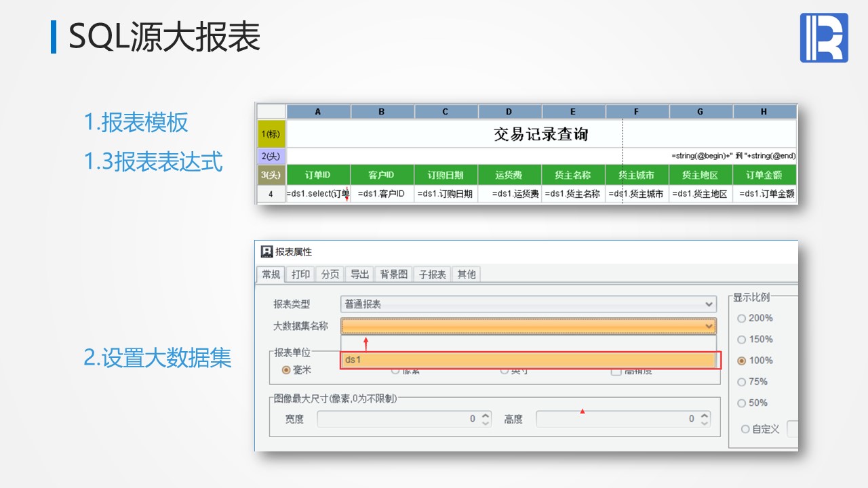Switch to the 背景图 background image tab
This screenshot has height=488, width=868.
pyautogui.click(x=393, y=274)
